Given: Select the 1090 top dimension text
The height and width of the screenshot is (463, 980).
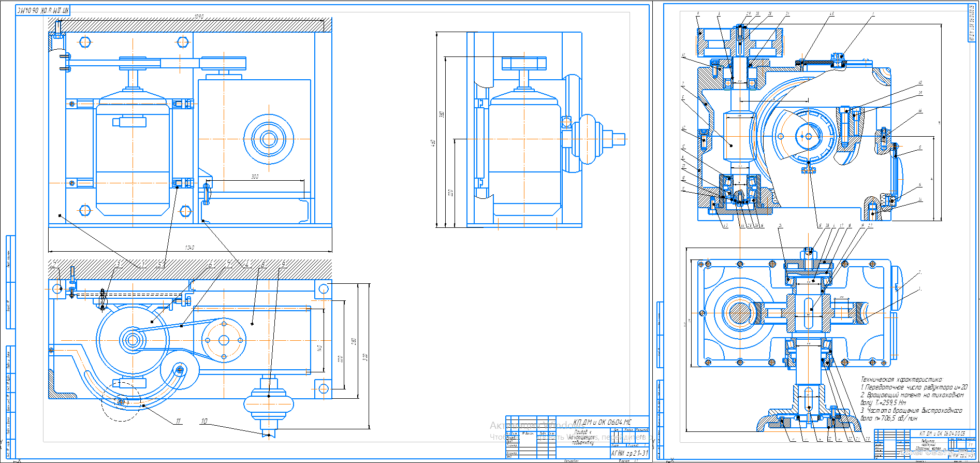Looking at the screenshot, I should point(199,17).
